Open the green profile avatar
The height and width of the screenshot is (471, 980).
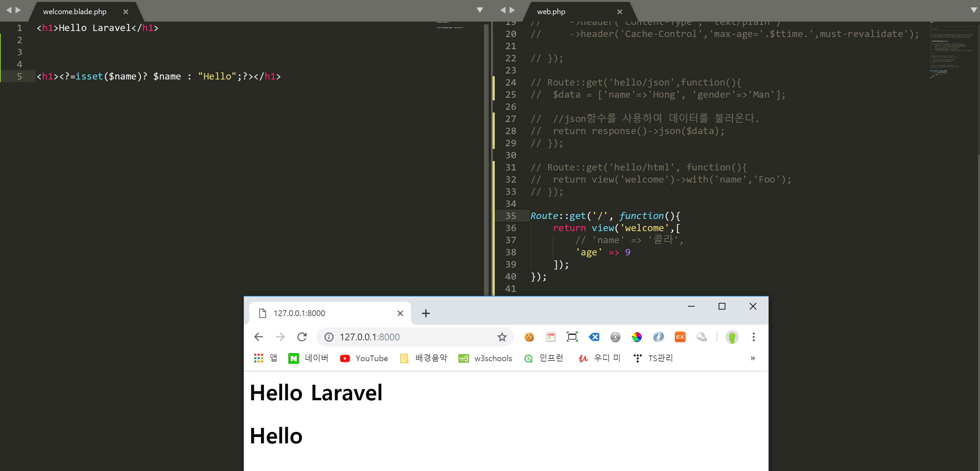coord(731,337)
